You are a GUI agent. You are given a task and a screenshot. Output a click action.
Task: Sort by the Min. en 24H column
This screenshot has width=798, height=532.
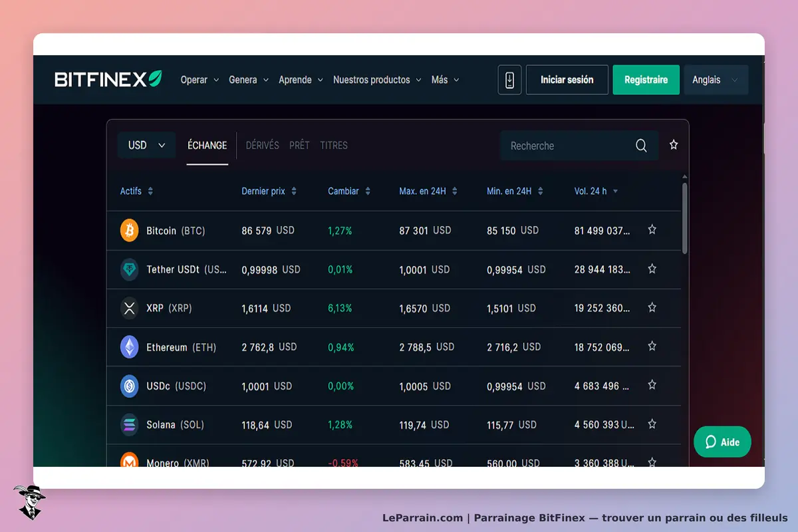[515, 191]
